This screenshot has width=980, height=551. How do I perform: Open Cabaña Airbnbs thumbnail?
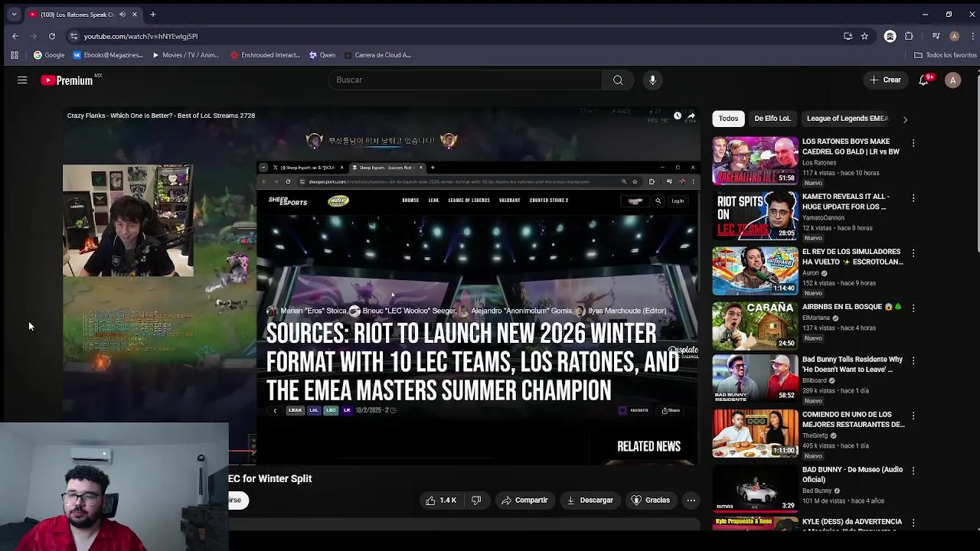pyautogui.click(x=755, y=326)
